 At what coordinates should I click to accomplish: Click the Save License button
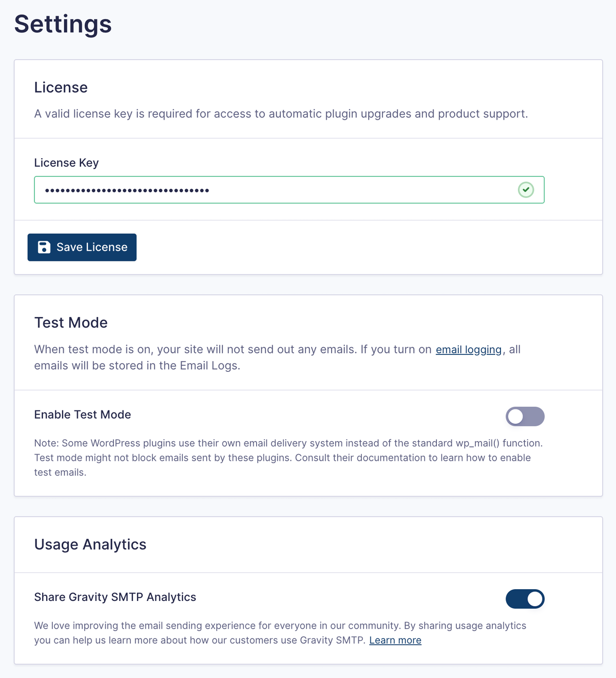point(82,247)
